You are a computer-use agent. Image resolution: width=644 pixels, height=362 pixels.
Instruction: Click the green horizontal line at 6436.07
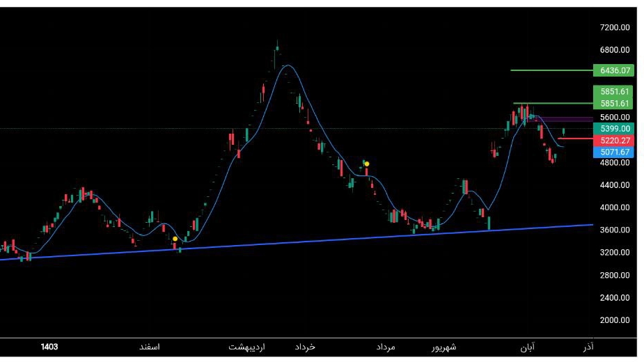click(x=551, y=70)
